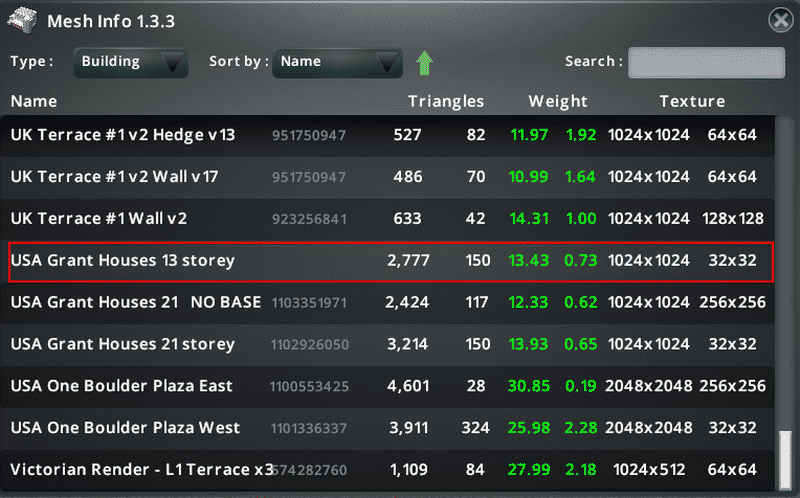Click inside the Search text field
Screen dimensions: 800x498
tap(703, 62)
